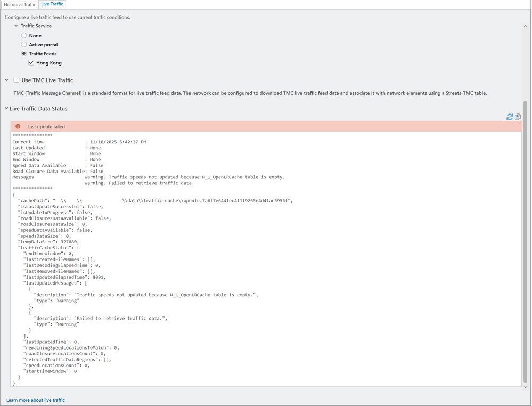Select the Live Traffic tab
532x406 pixels.
click(x=52, y=4)
